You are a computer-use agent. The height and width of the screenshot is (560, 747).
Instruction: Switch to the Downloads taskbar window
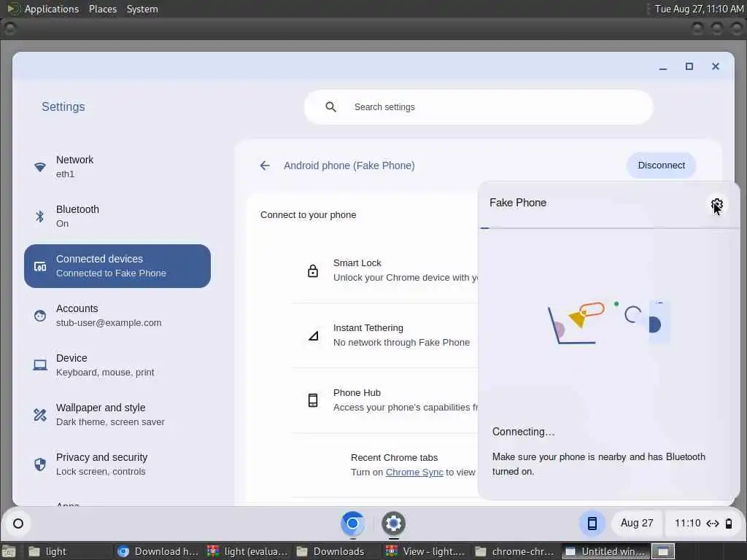coord(337,551)
